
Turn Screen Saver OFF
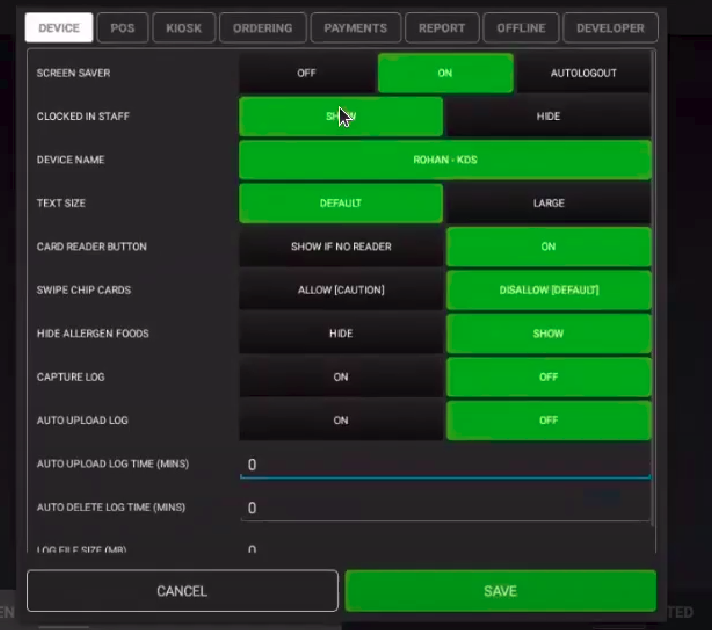pyautogui.click(x=307, y=73)
